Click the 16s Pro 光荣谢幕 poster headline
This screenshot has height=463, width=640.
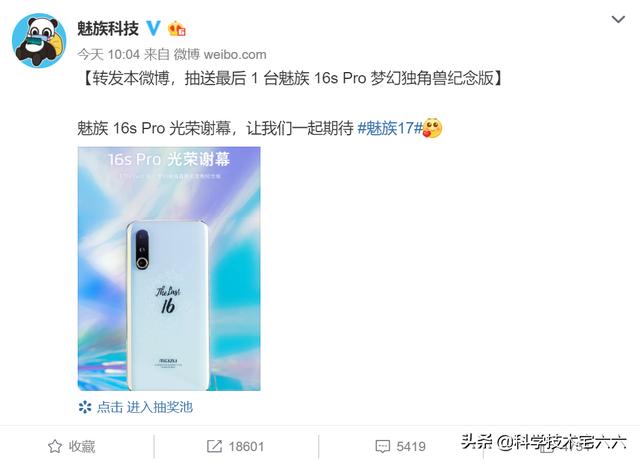point(169,159)
